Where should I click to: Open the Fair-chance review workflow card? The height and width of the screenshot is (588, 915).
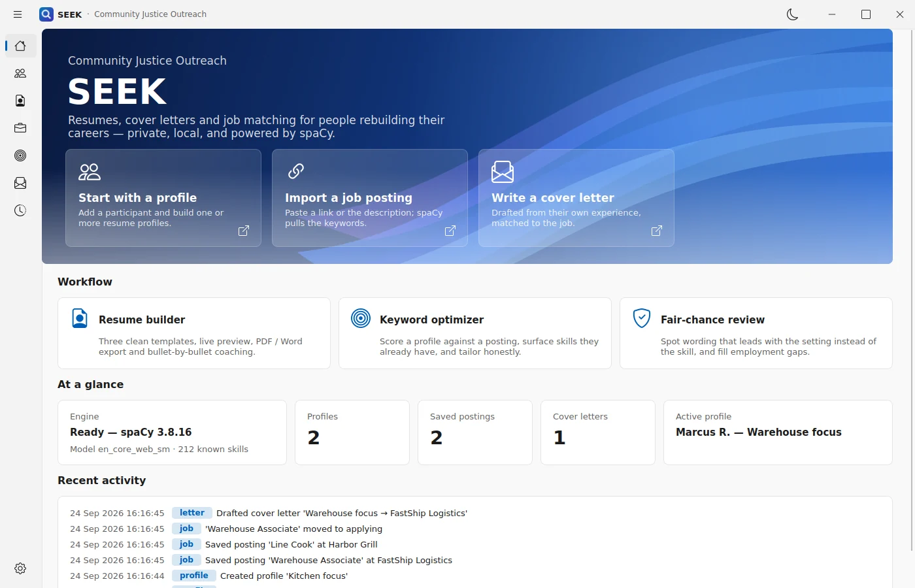(756, 333)
